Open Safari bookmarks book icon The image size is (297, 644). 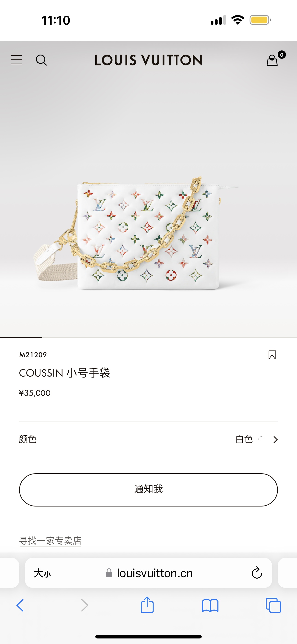(210, 605)
